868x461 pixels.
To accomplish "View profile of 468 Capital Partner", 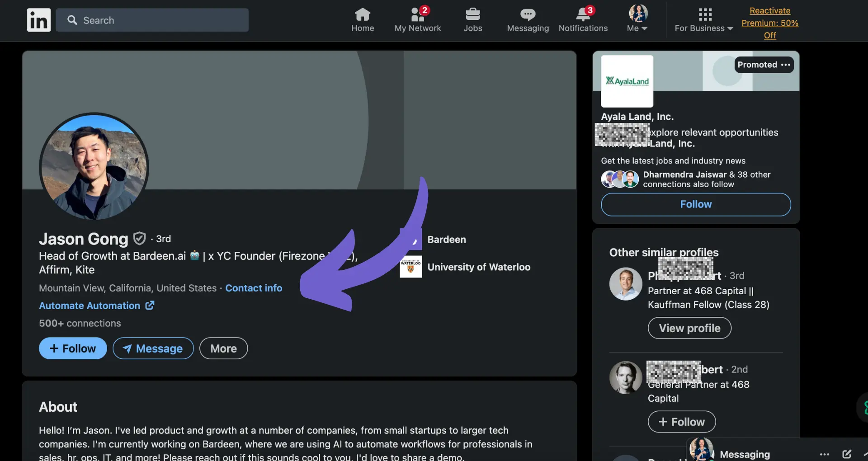I will pyautogui.click(x=689, y=328).
